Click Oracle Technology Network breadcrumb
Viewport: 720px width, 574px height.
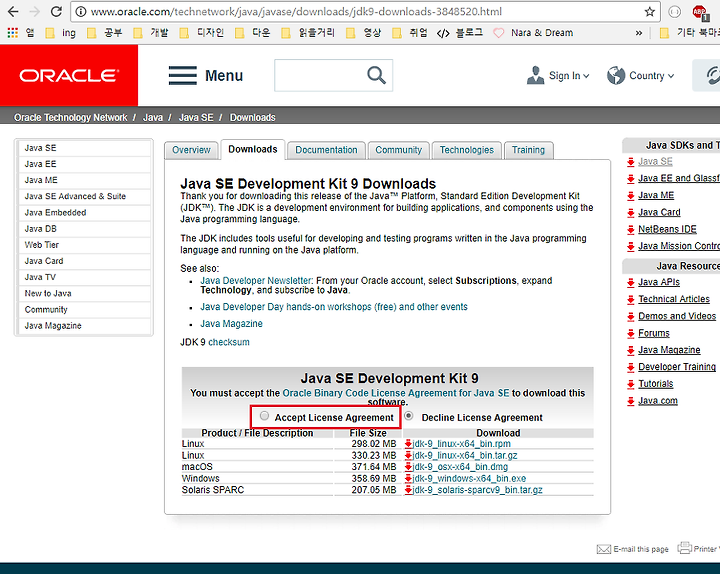coord(71,118)
